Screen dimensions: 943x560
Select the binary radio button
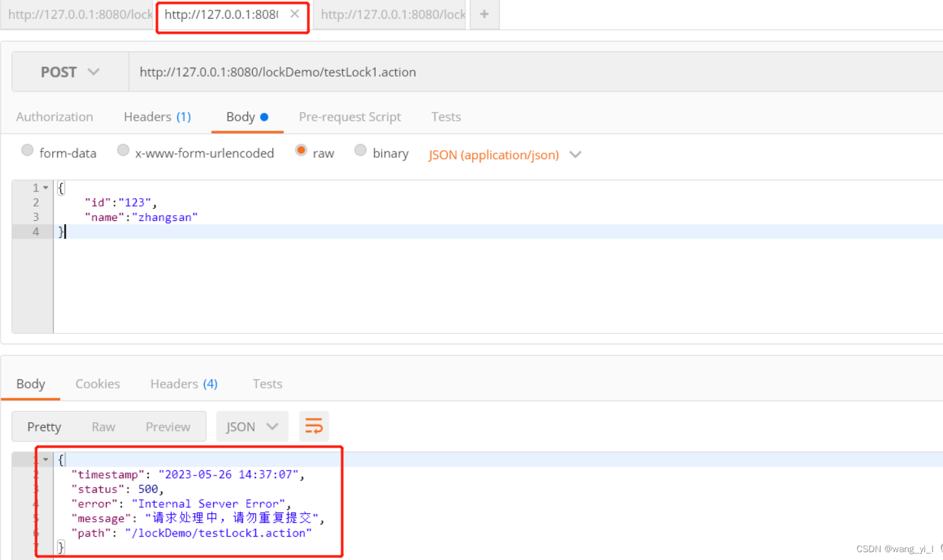click(x=361, y=150)
